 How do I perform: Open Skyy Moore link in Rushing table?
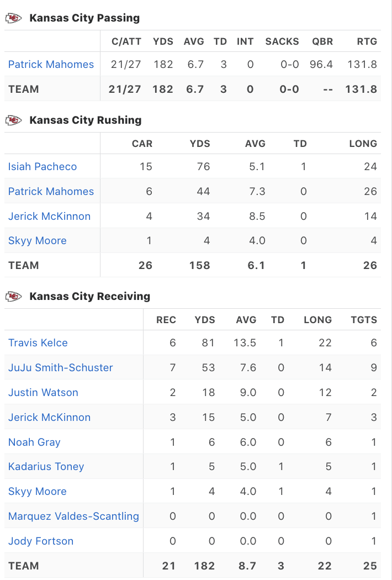37,241
